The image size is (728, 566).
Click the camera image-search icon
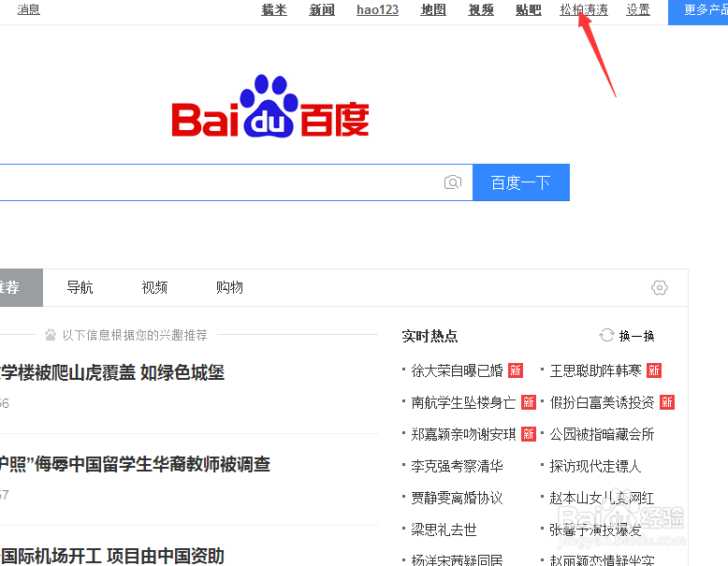point(453,182)
